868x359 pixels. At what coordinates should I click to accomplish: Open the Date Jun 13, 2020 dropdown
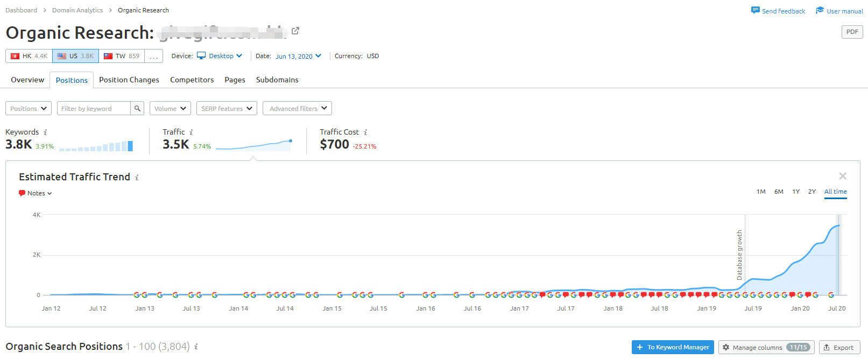pos(298,56)
